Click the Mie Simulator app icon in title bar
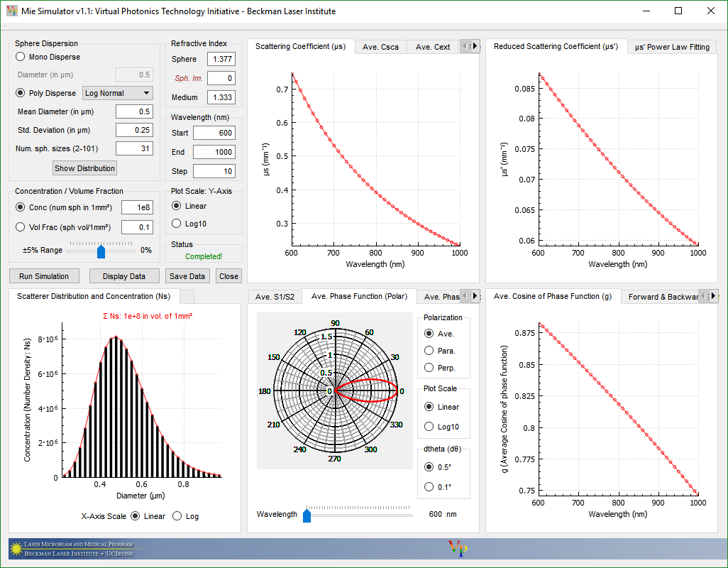Image resolution: width=728 pixels, height=568 pixels. (x=11, y=11)
